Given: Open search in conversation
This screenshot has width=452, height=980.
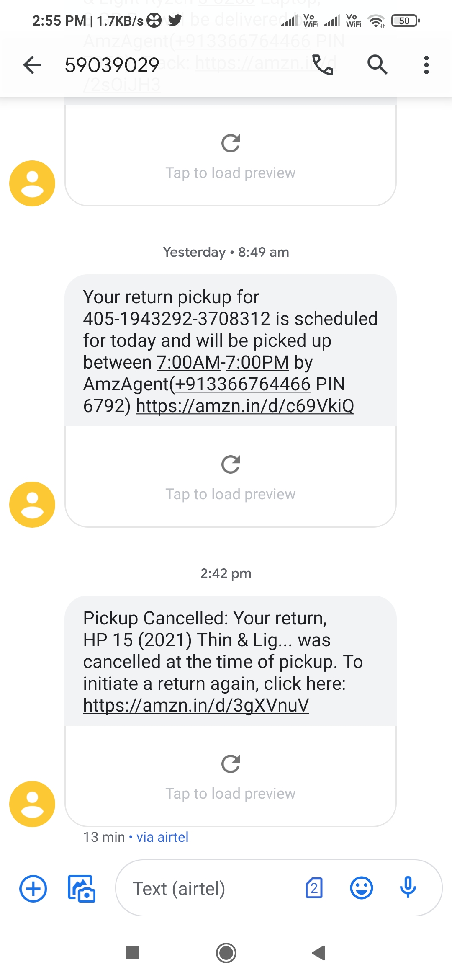Looking at the screenshot, I should 377,65.
